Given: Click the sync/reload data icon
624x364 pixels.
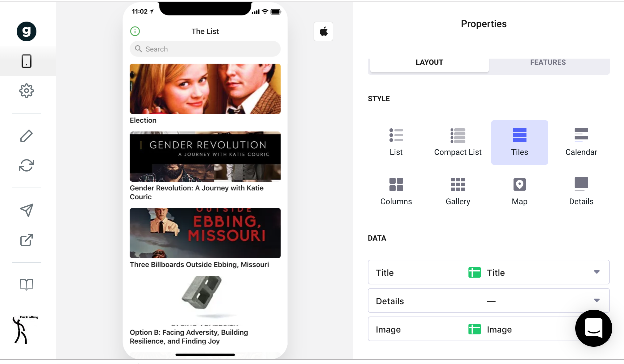Looking at the screenshot, I should 27,166.
